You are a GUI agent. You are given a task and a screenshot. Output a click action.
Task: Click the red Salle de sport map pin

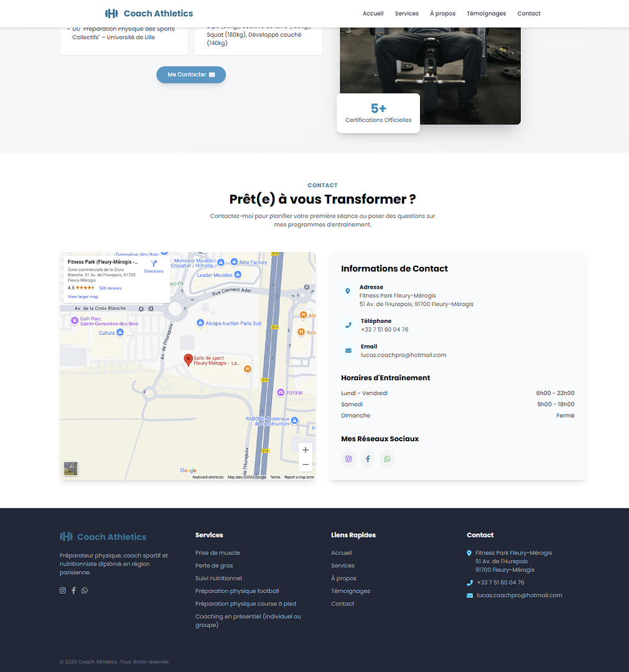pyautogui.click(x=188, y=360)
